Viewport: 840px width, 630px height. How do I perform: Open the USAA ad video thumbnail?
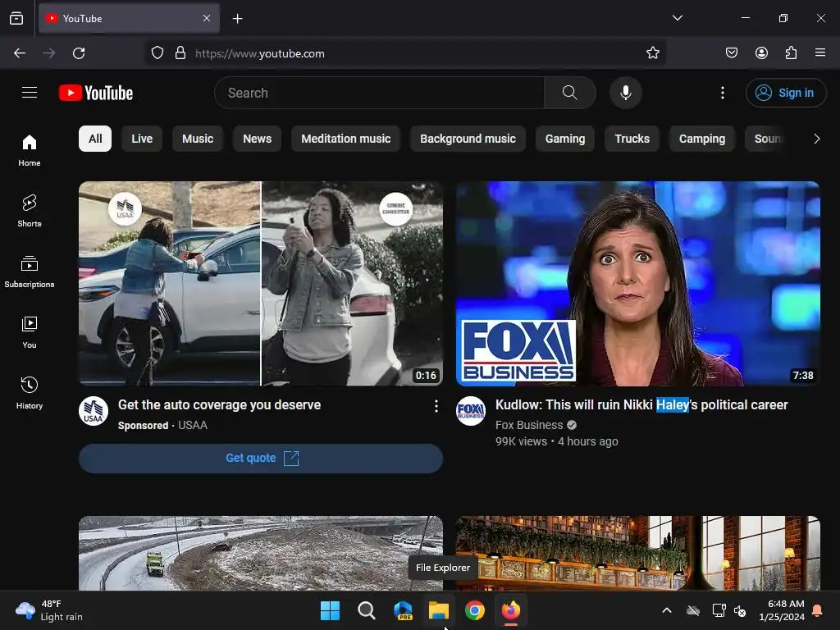pos(261,283)
